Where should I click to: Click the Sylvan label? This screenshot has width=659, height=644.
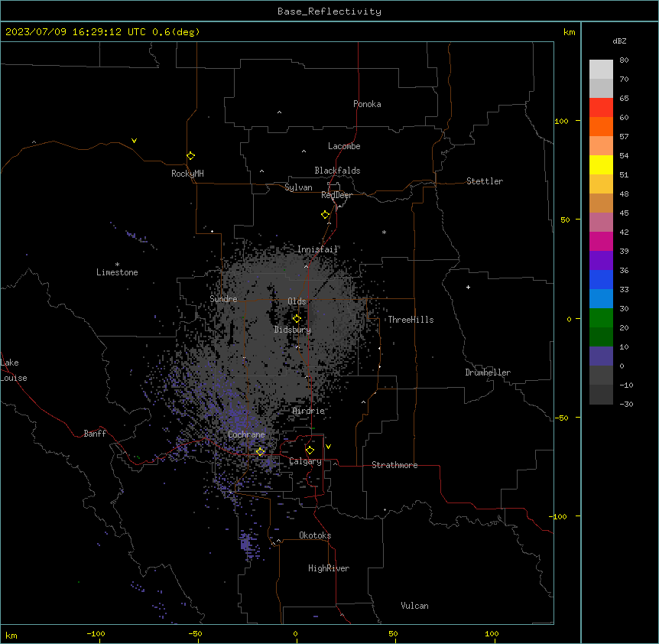[298, 187]
